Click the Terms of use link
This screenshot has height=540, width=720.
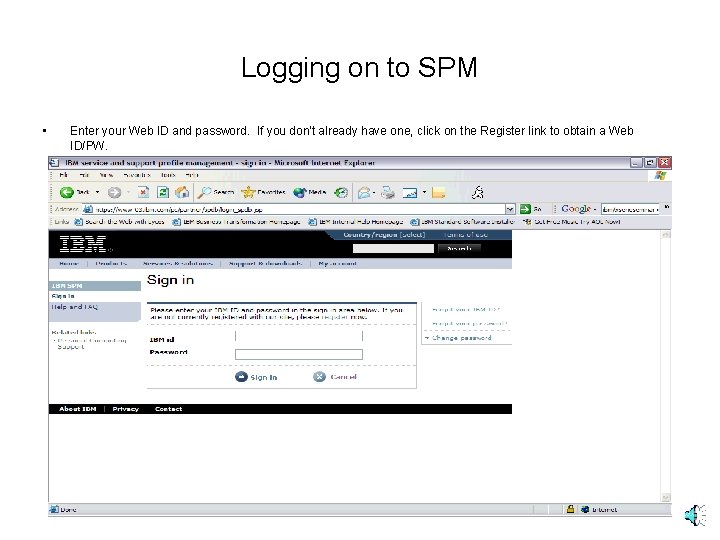coord(465,235)
